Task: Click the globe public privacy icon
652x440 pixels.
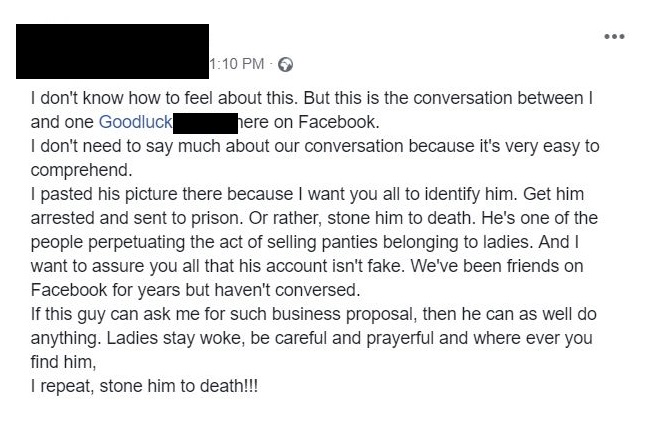Action: click(285, 65)
